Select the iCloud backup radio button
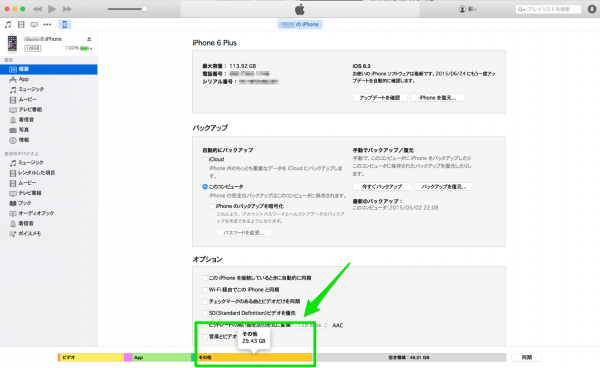The width and height of the screenshot is (600, 368). point(205,160)
